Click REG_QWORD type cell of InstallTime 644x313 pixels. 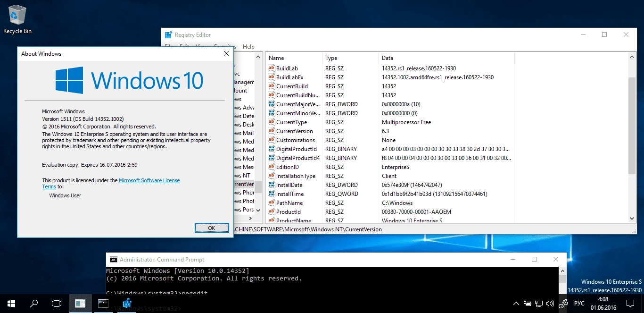[x=342, y=194]
